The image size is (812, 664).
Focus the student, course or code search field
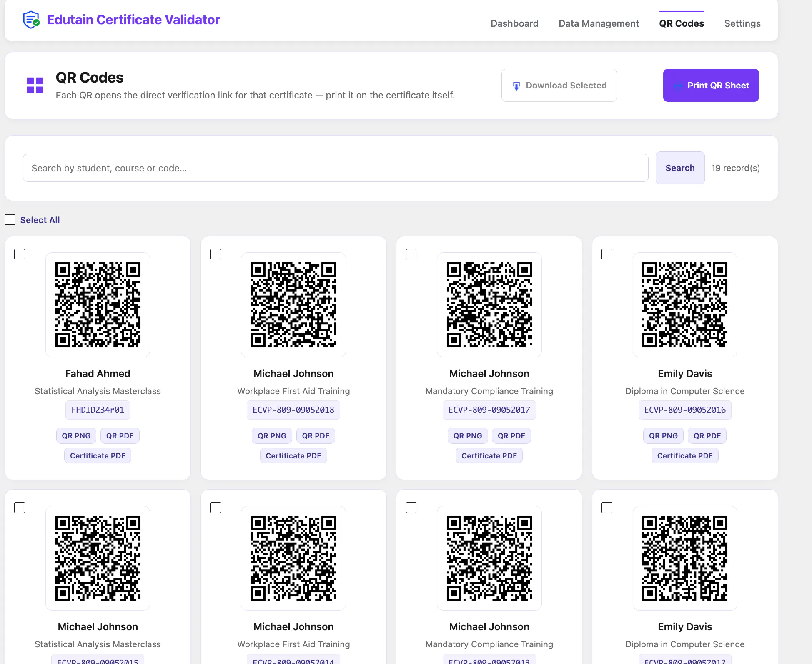coord(336,168)
